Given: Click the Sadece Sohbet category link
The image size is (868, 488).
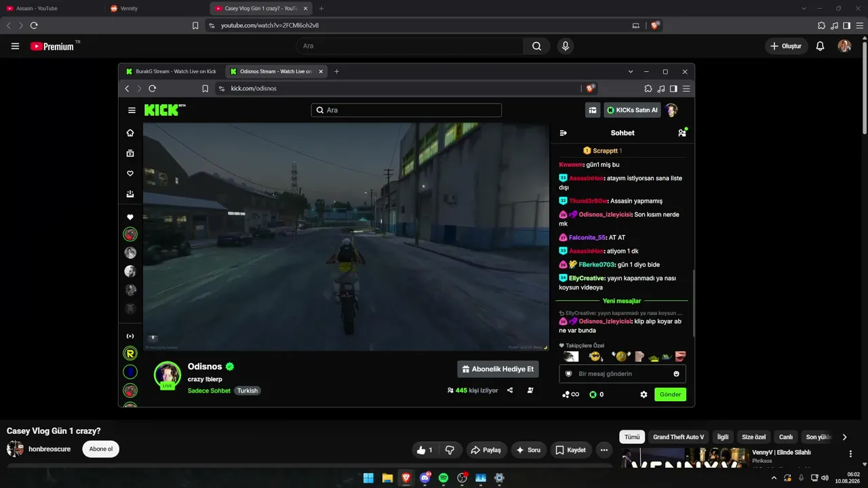Looking at the screenshot, I should (x=209, y=390).
